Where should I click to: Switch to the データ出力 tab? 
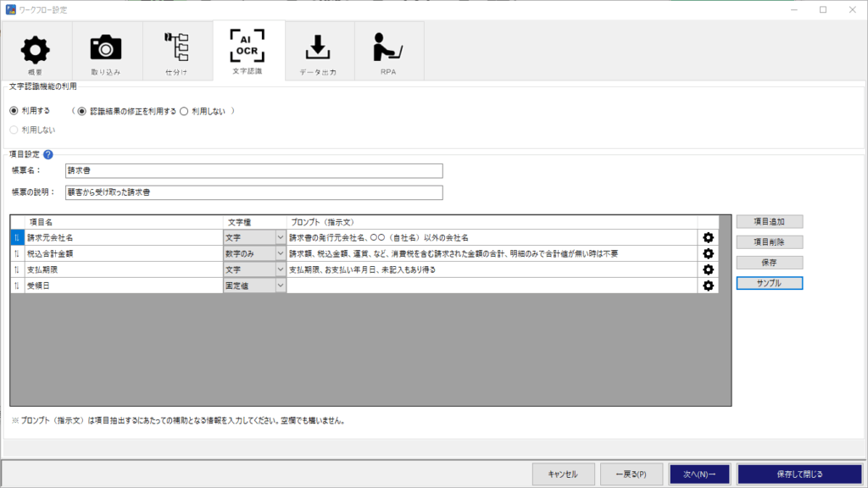coord(319,53)
